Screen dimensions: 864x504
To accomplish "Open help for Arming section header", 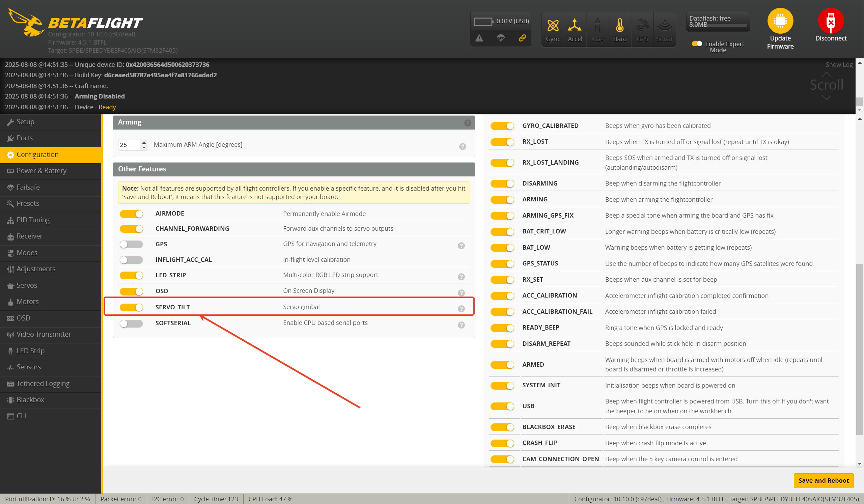I will pyautogui.click(x=467, y=123).
